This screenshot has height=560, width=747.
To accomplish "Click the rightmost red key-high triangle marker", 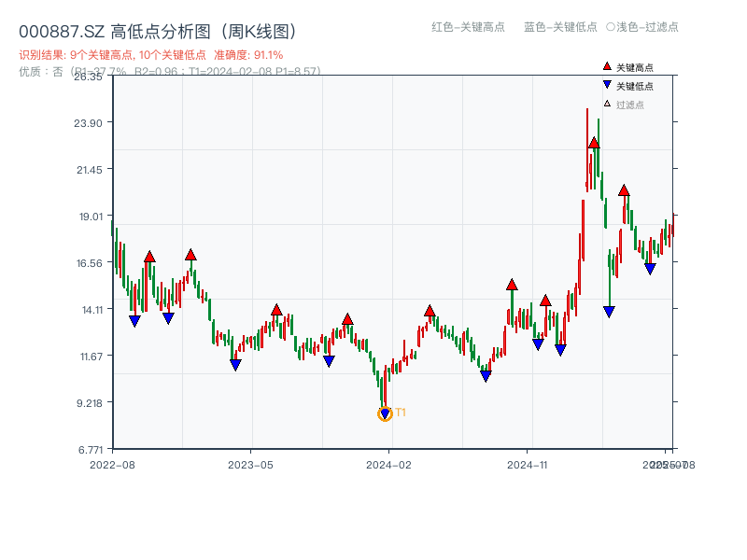I will coord(624,191).
